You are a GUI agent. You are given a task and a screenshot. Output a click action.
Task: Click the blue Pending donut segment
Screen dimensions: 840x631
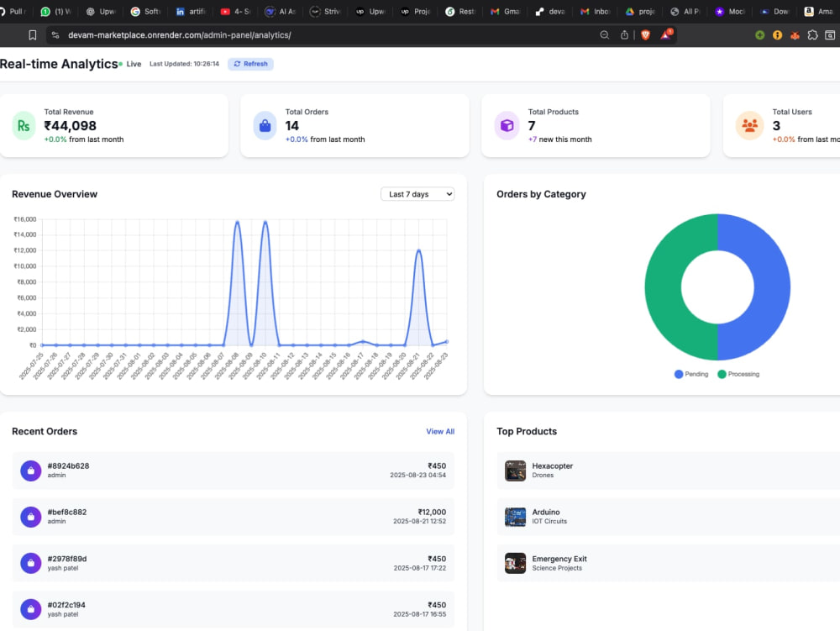772,287
